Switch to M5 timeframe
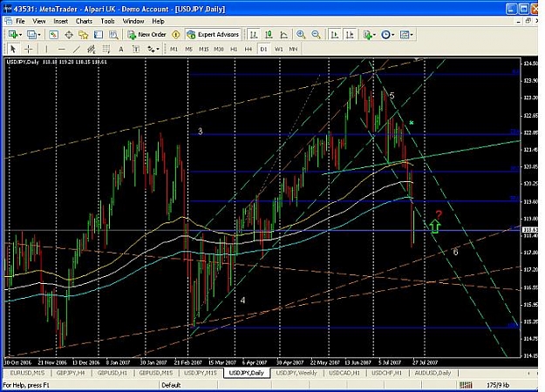 click(188, 50)
